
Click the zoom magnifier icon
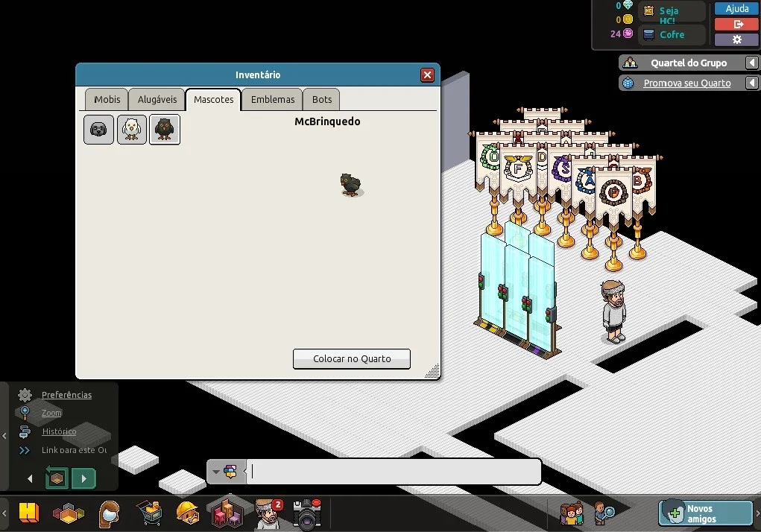25,413
